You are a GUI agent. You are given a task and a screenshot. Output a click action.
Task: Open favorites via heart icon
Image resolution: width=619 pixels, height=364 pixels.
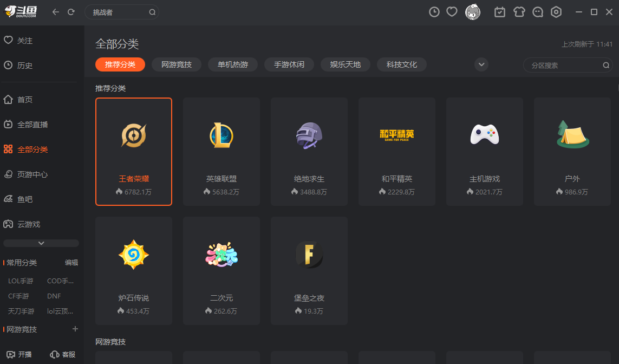click(452, 11)
